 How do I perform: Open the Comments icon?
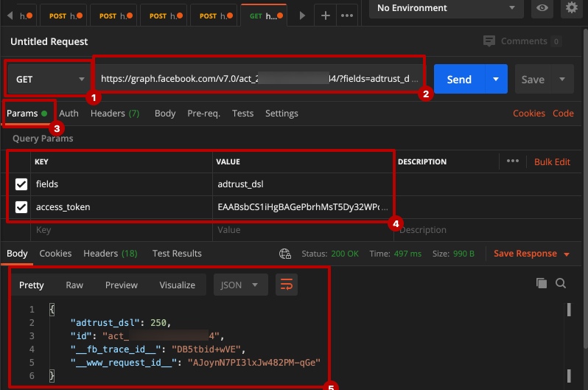click(x=489, y=41)
